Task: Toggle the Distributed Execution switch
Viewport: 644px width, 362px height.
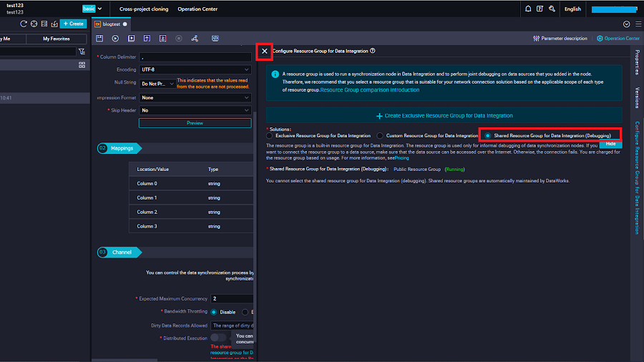Action: click(218, 338)
